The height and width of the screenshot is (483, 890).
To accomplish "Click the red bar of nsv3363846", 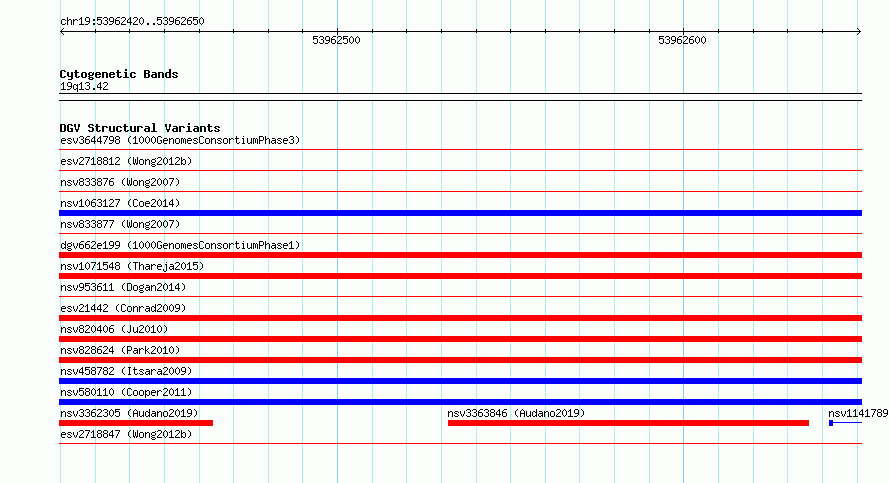I will (628, 423).
